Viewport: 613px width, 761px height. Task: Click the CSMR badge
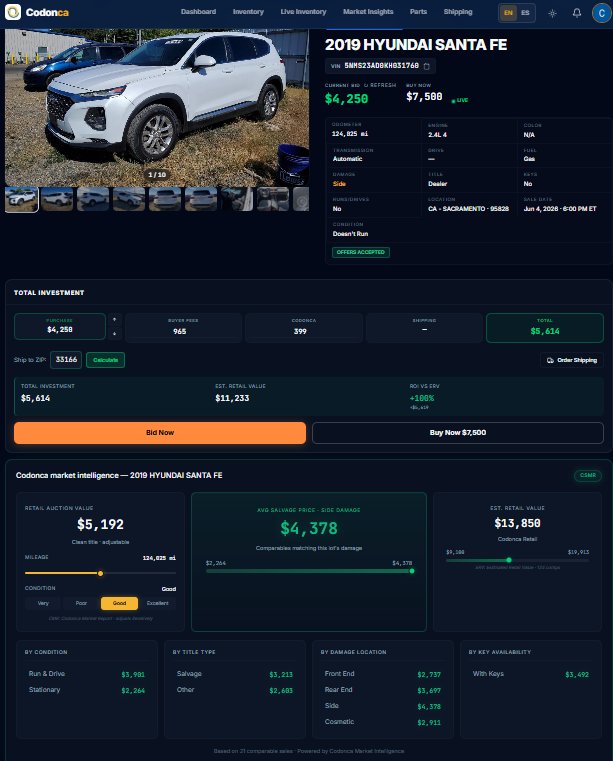pos(588,475)
